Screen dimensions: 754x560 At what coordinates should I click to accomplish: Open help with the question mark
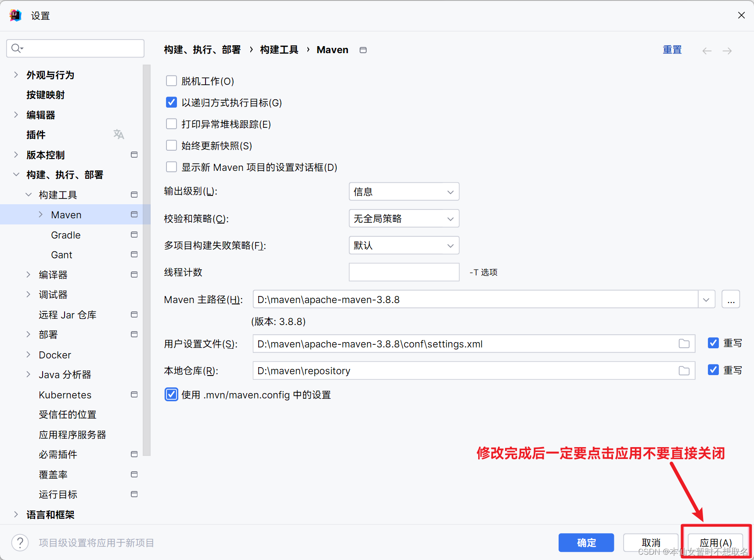[20, 542]
